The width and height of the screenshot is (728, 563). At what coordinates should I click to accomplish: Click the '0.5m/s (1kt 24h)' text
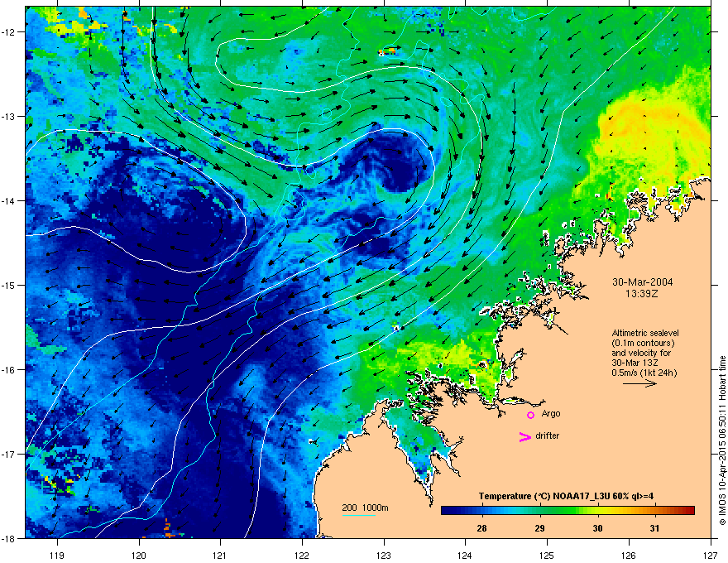tap(644, 373)
